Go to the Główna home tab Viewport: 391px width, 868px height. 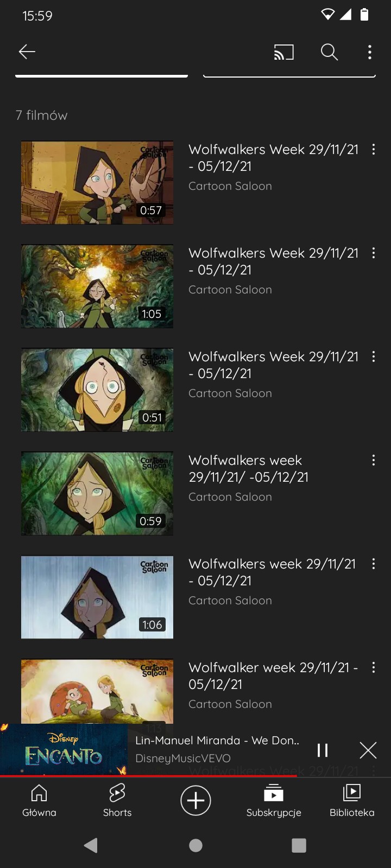pos(39,800)
